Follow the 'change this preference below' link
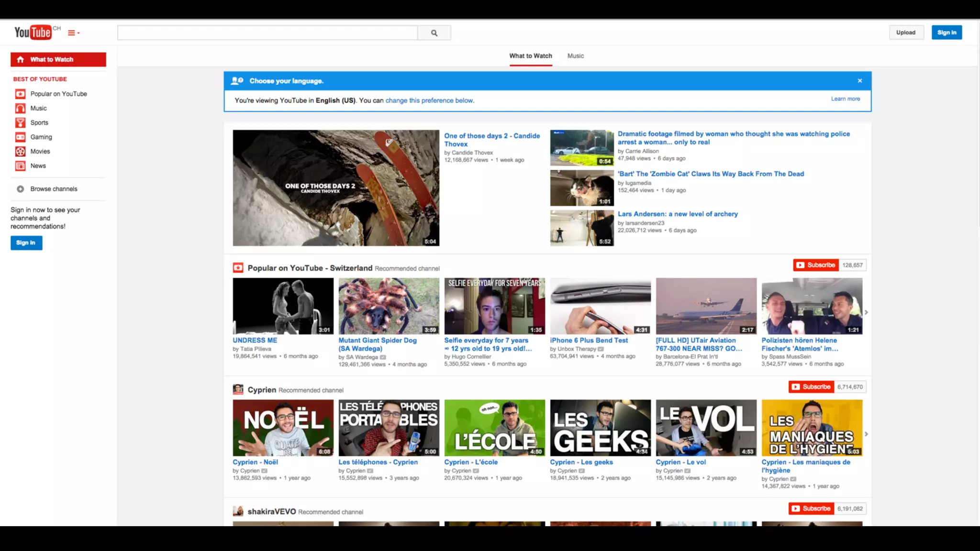 point(429,100)
